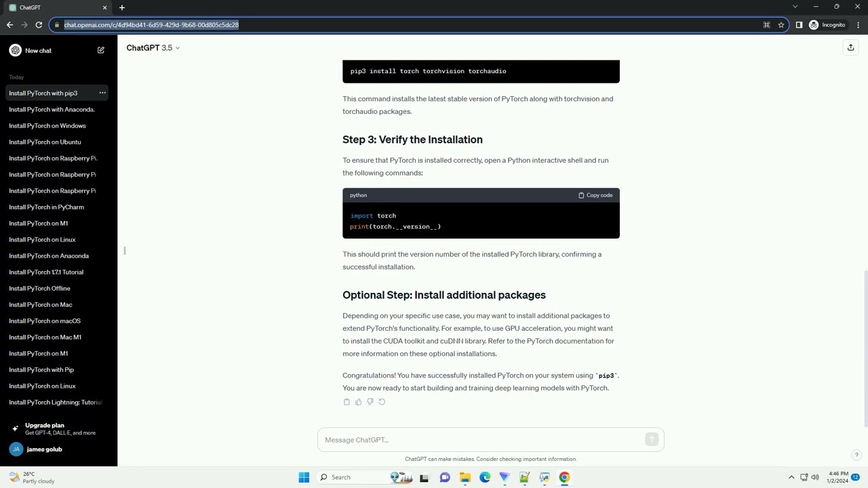Click the new chat compose pencil icon
Image resolution: width=868 pixels, height=488 pixels.
click(x=101, y=50)
